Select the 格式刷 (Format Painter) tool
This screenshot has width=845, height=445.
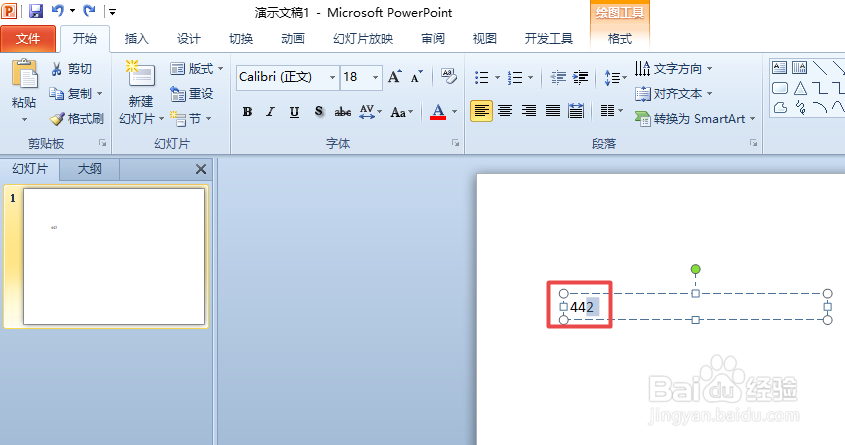[77, 119]
